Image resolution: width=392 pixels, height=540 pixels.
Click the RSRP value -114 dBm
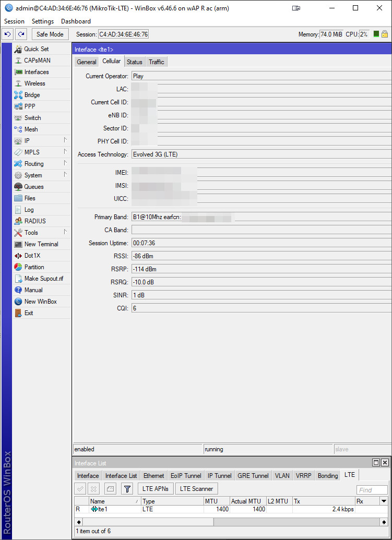(262, 269)
